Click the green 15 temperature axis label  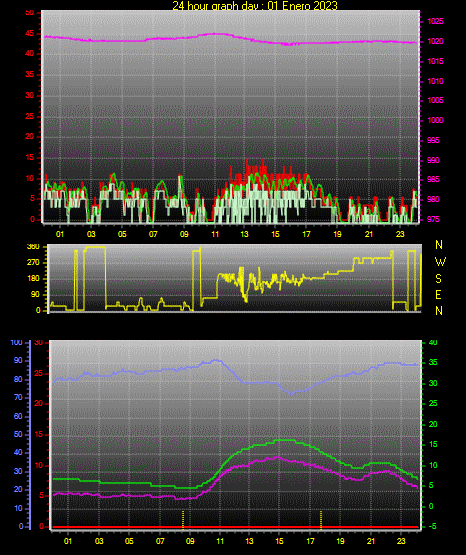(x=433, y=445)
